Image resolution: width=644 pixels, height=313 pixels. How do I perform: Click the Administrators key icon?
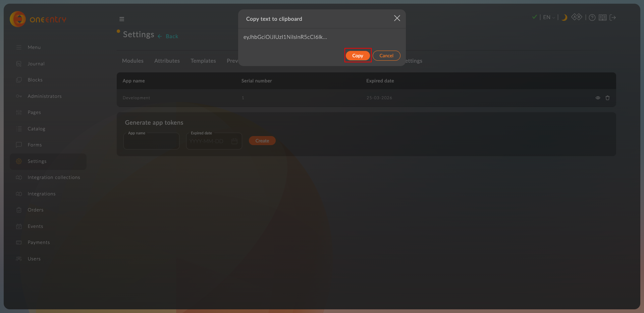pyautogui.click(x=19, y=96)
